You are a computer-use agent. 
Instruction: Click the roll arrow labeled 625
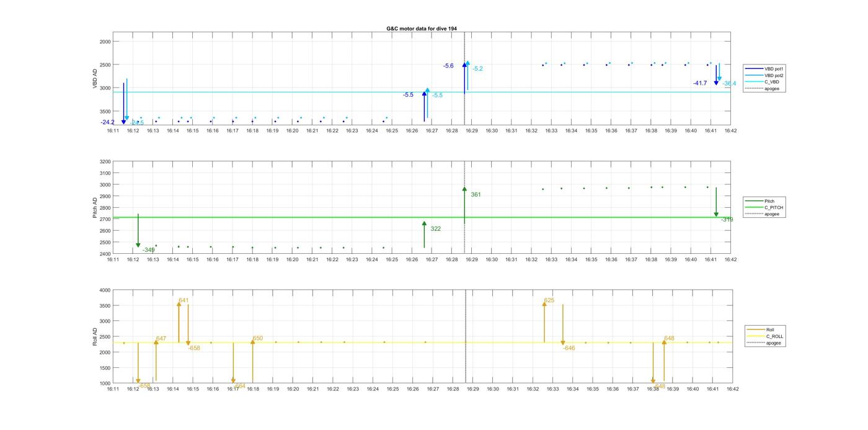coord(544,323)
